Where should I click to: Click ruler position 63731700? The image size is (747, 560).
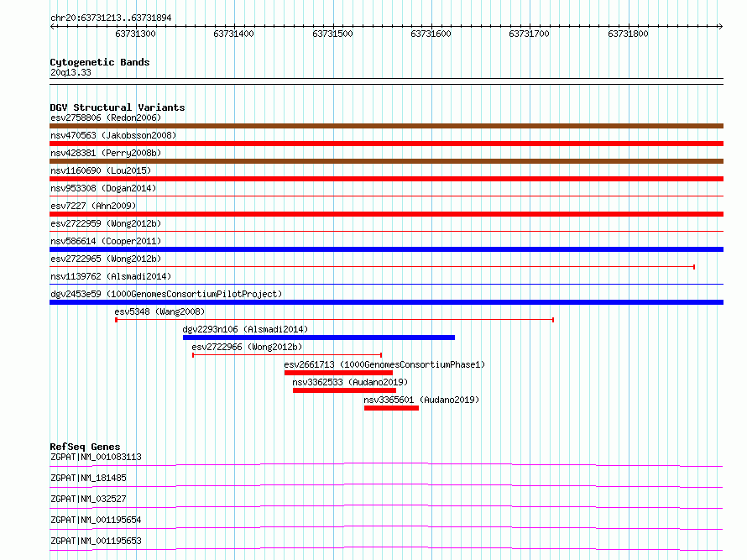tap(529, 34)
